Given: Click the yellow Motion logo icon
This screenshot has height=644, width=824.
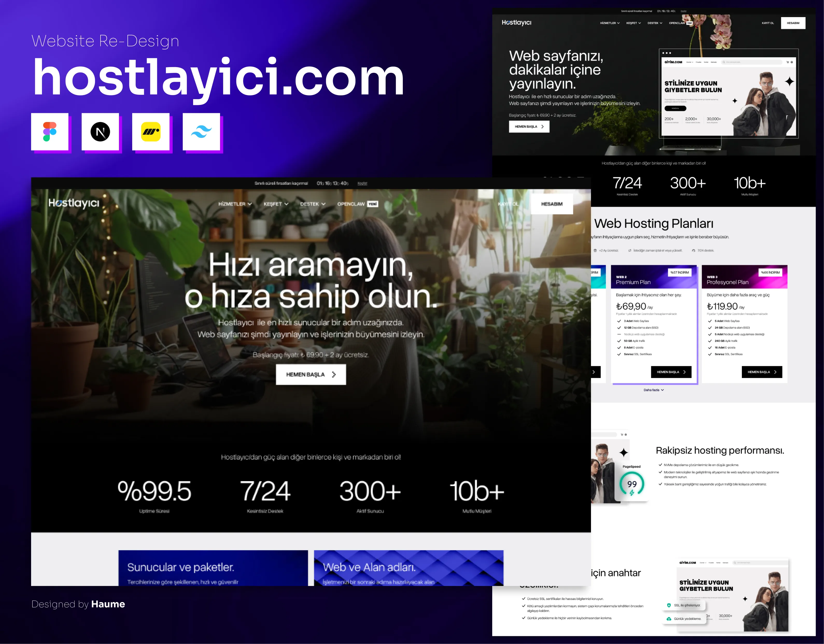Looking at the screenshot, I should (151, 132).
